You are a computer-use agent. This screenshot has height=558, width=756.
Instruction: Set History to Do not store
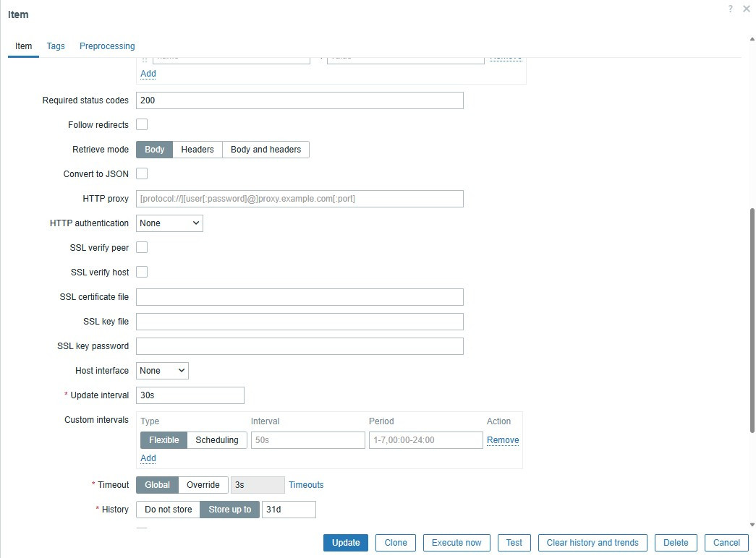(x=168, y=509)
